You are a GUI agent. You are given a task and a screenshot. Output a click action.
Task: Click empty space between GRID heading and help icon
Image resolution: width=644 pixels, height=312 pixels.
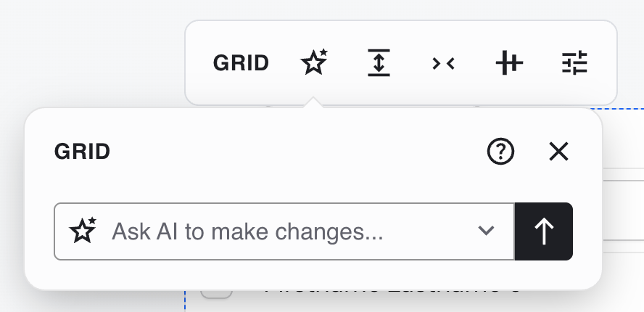[290, 152]
